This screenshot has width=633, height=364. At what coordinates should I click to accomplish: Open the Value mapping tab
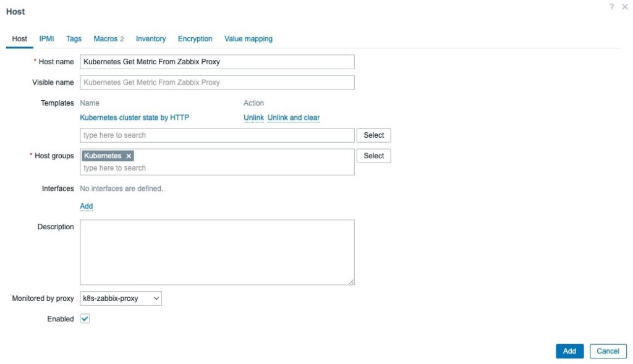(249, 39)
